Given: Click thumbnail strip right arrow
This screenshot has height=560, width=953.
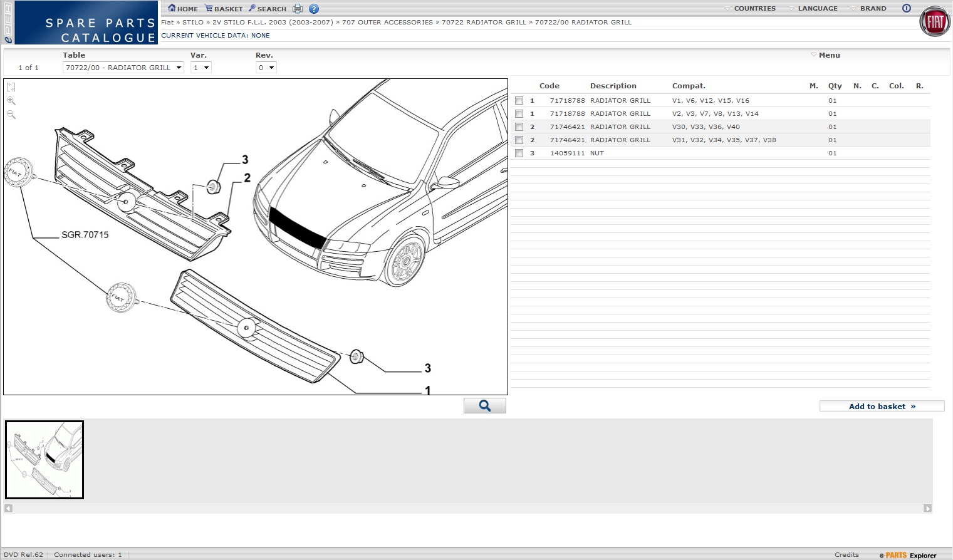Looking at the screenshot, I should click(x=928, y=508).
